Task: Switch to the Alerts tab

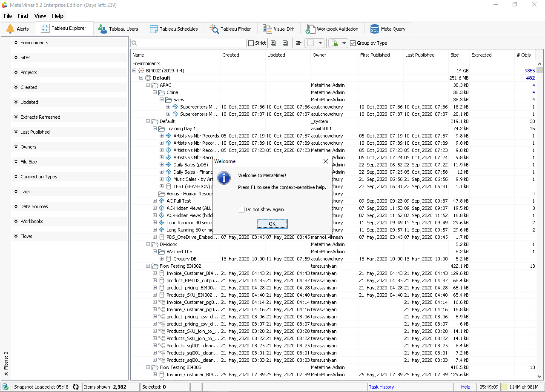Action: point(18,29)
